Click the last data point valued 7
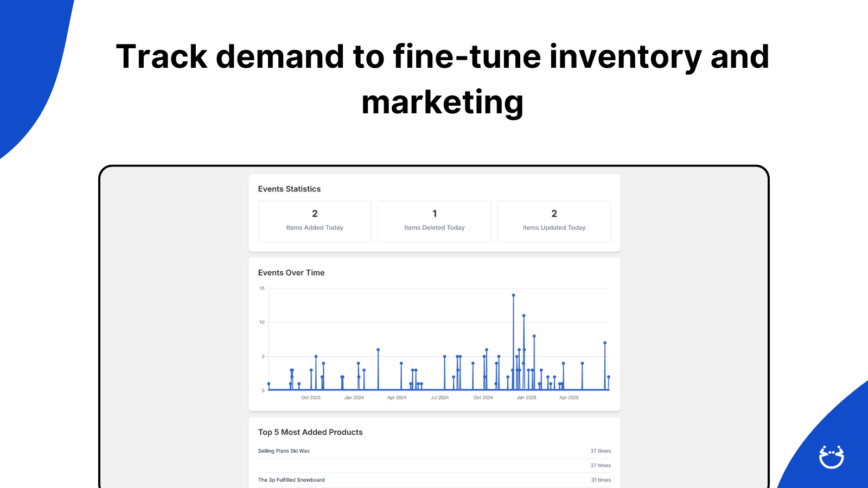This screenshot has width=868, height=488. (x=605, y=343)
